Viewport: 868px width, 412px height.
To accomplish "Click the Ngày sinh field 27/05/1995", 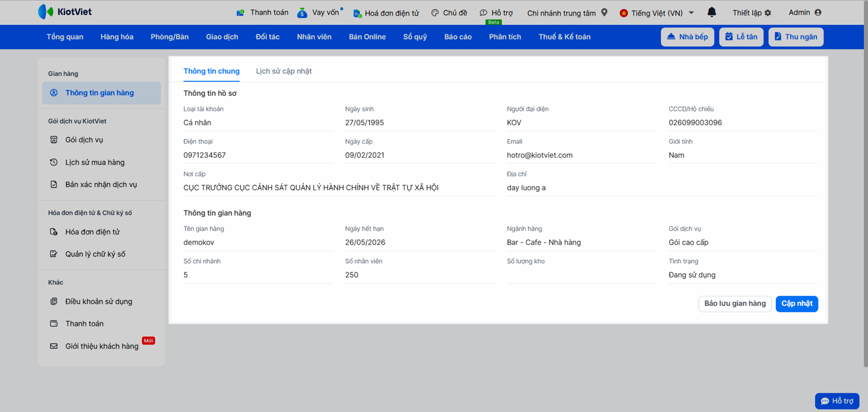I will [x=420, y=123].
